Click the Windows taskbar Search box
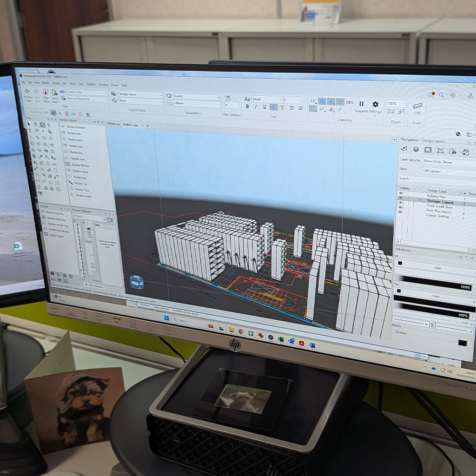 186,321
